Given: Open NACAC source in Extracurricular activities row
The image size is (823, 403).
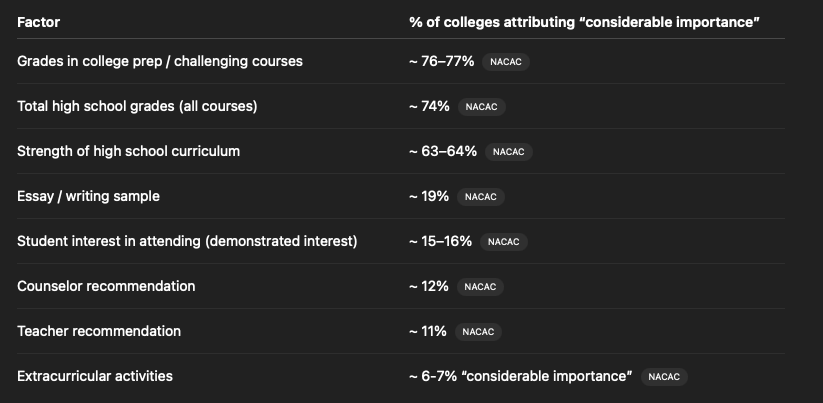Looking at the screenshot, I should click(664, 377).
